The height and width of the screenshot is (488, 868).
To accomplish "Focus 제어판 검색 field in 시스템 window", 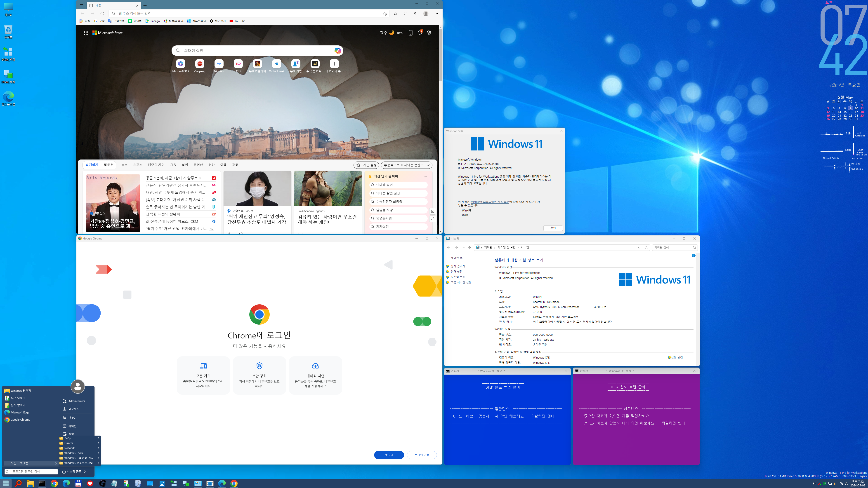I will point(674,248).
